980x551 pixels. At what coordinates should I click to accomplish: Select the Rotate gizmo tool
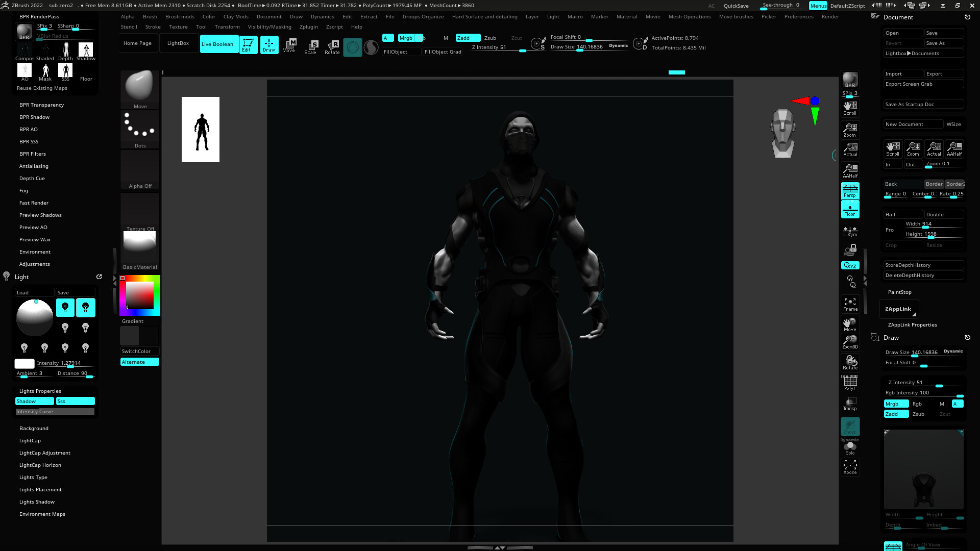pos(332,47)
